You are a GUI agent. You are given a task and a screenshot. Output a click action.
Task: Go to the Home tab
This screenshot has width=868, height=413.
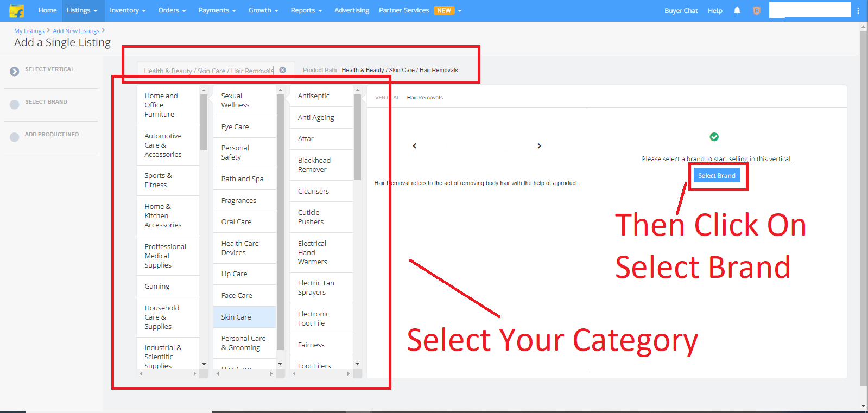[x=48, y=10]
